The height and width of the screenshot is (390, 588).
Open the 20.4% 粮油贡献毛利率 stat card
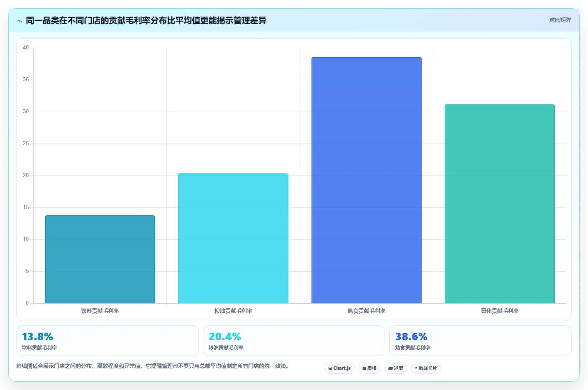(294, 341)
